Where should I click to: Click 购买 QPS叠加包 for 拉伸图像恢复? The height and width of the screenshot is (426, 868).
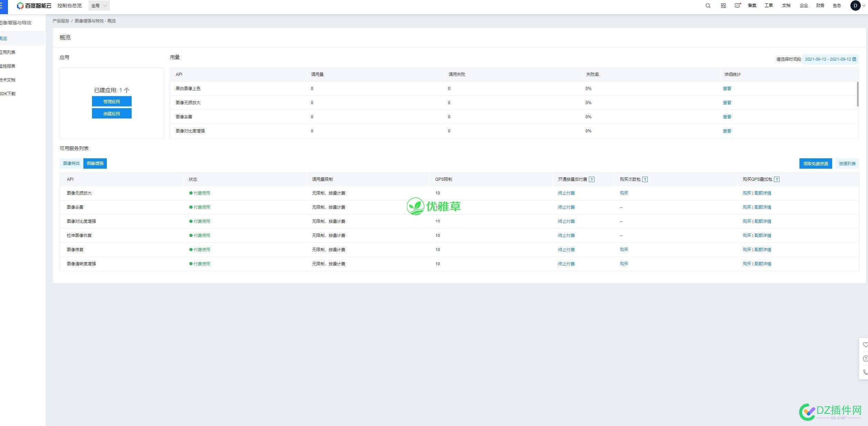point(747,236)
